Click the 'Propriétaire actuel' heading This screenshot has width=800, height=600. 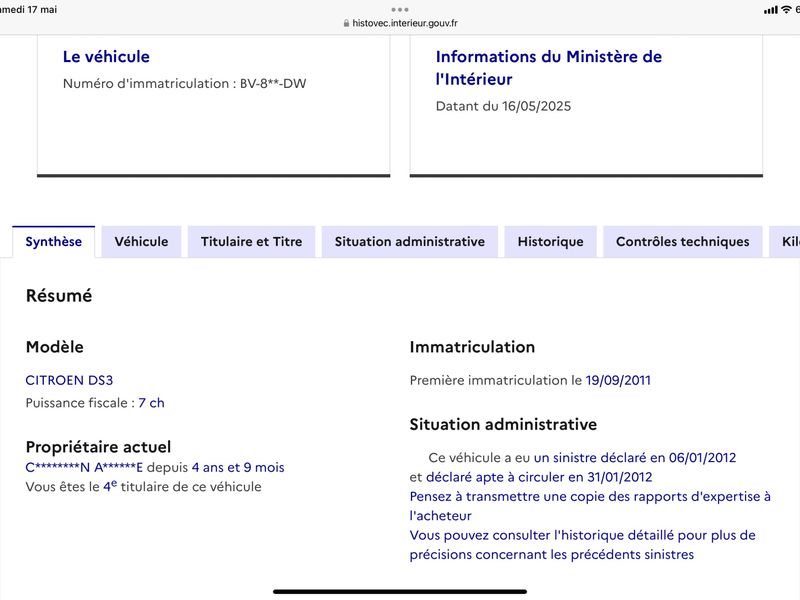point(98,447)
